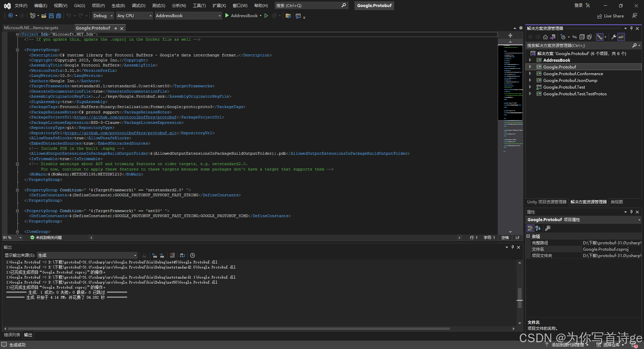Click go to next message icon in output
The width and height of the screenshot is (644, 349).
[162, 255]
